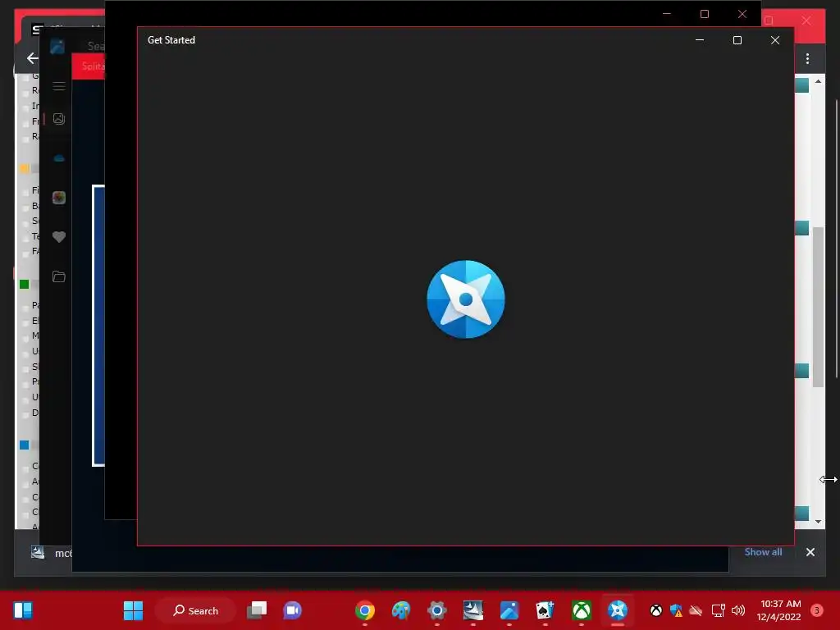840x630 pixels.
Task: Open Folders icon in Photos sidebar
Action: click(59, 276)
